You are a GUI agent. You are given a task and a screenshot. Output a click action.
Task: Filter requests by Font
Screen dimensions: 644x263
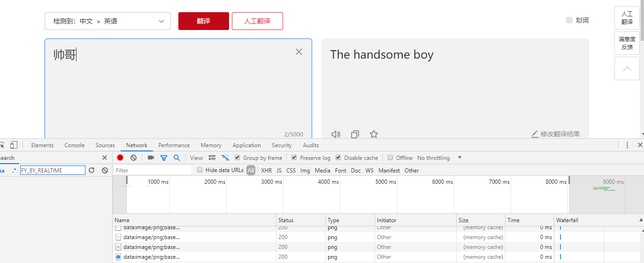tap(341, 171)
